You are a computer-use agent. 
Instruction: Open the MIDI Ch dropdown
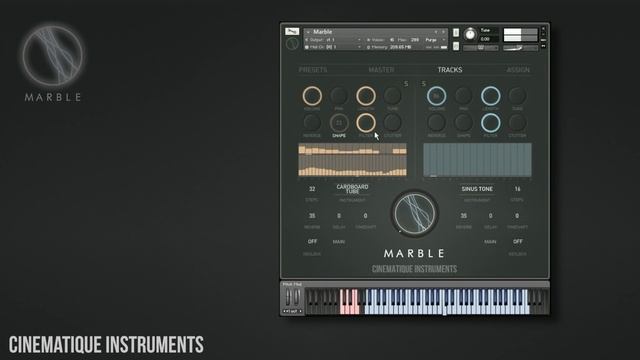click(x=333, y=47)
